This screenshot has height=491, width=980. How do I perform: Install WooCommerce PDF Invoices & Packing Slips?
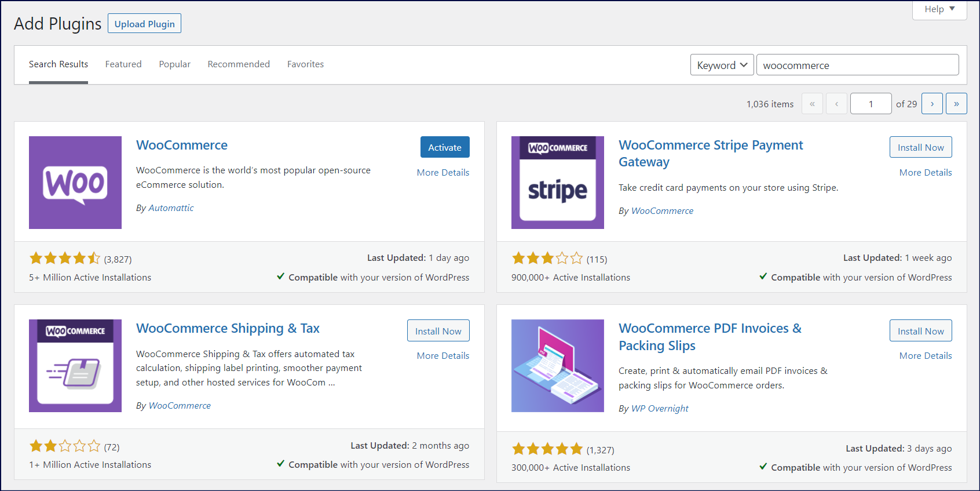(x=920, y=330)
